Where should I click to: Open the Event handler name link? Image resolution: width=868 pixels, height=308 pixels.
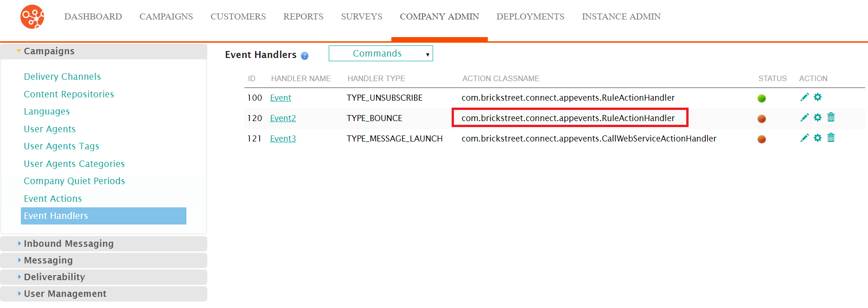(x=281, y=98)
